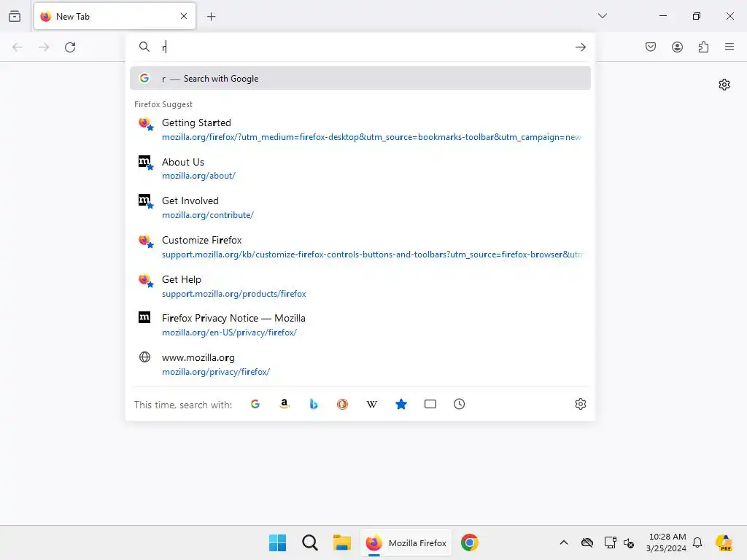This screenshot has width=747, height=560.
Task: Search this time with Google icon
Action: [255, 404]
